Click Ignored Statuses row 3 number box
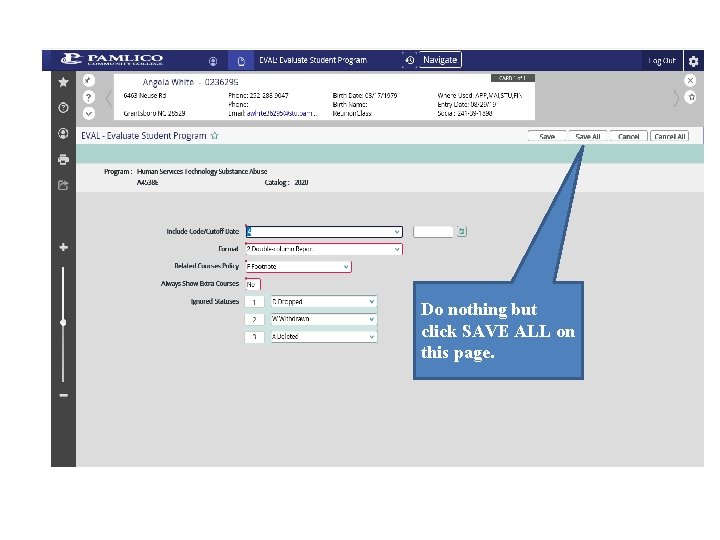This screenshot has height=540, width=720. (254, 337)
